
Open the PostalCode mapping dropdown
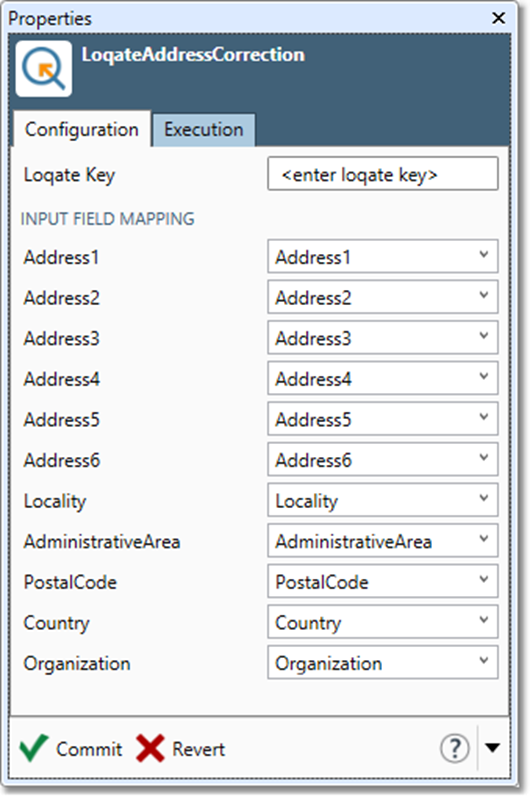click(x=383, y=581)
